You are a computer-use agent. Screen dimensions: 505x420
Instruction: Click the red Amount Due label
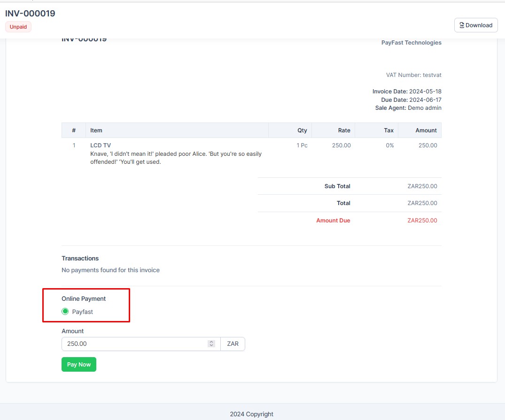click(x=333, y=220)
